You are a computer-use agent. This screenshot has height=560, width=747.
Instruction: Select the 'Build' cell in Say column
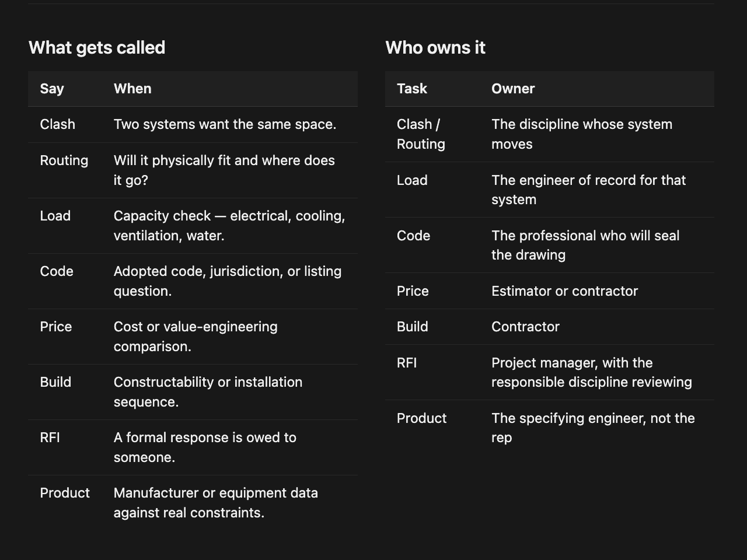click(55, 382)
